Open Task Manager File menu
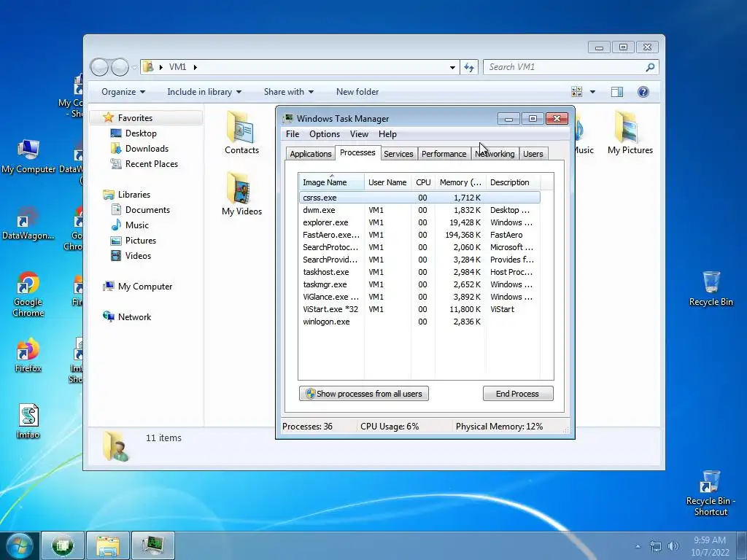Image resolution: width=747 pixels, height=560 pixels. point(293,134)
